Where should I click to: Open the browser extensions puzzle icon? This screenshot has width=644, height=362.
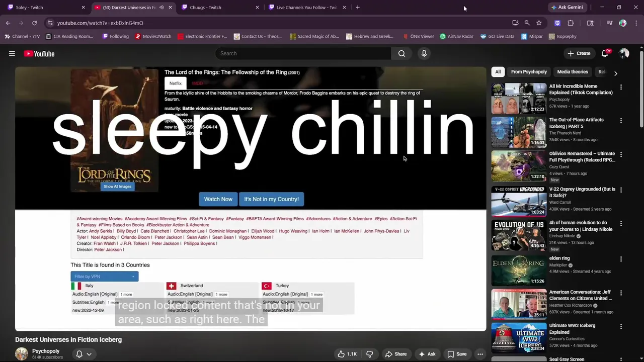(x=571, y=23)
